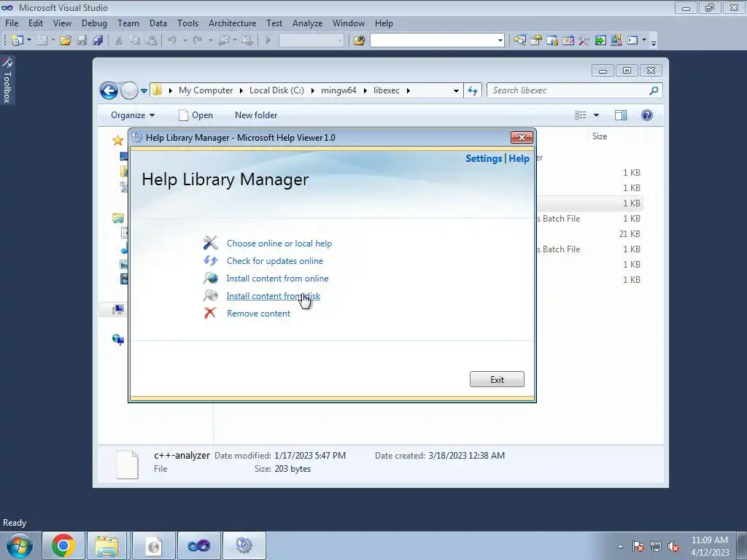This screenshot has width=747, height=560.
Task: Click the Copy toolbar icon
Action: (135, 41)
